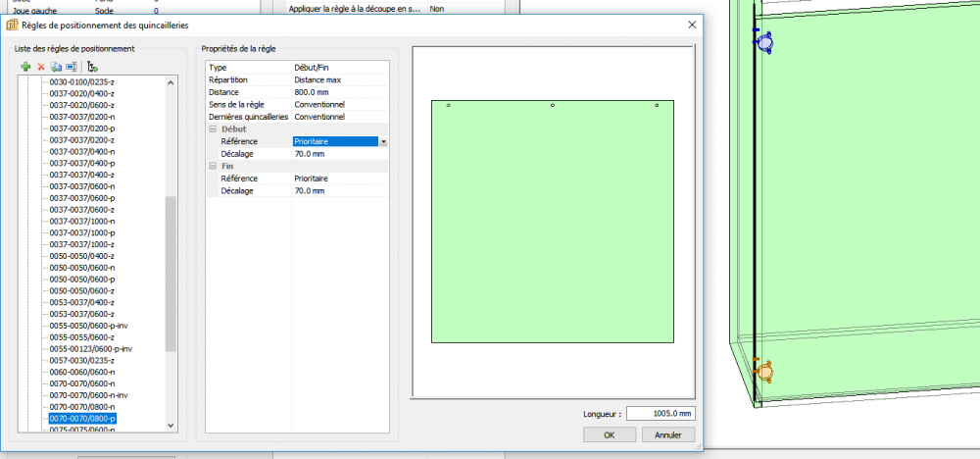Select rule 0037-0037/1000-n
Image resolution: width=980 pixels, height=459 pixels.
82,222
